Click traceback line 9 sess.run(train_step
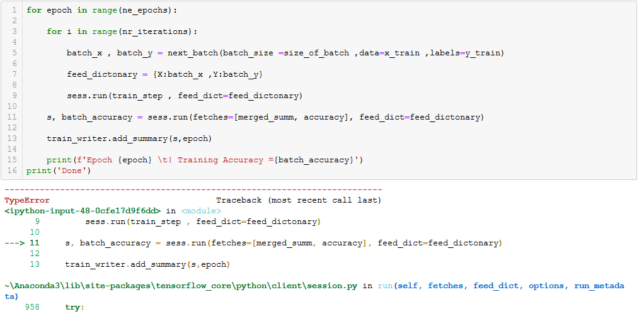The image size is (644, 314). [x=203, y=221]
